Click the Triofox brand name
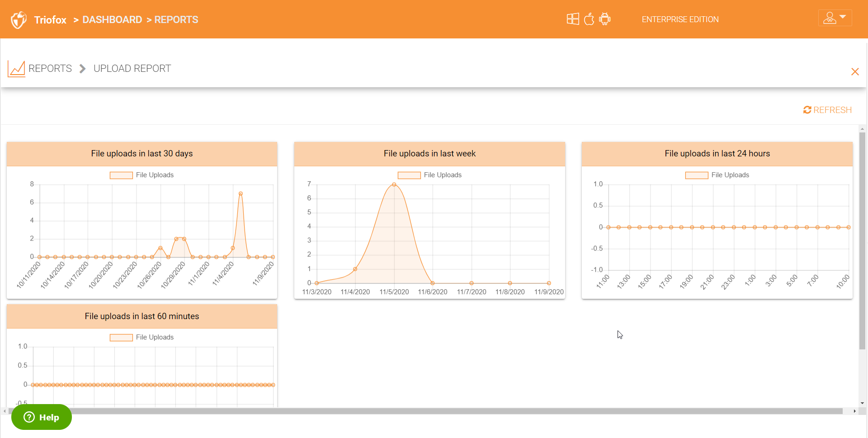 (x=50, y=20)
